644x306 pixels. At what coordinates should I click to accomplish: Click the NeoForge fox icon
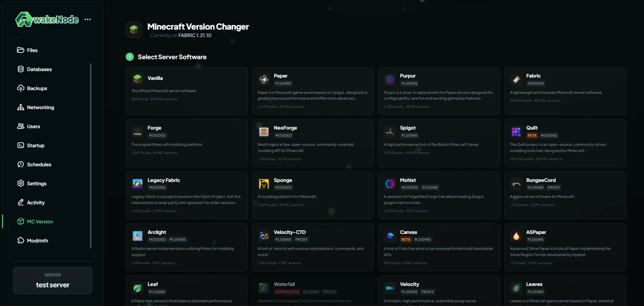tap(264, 132)
